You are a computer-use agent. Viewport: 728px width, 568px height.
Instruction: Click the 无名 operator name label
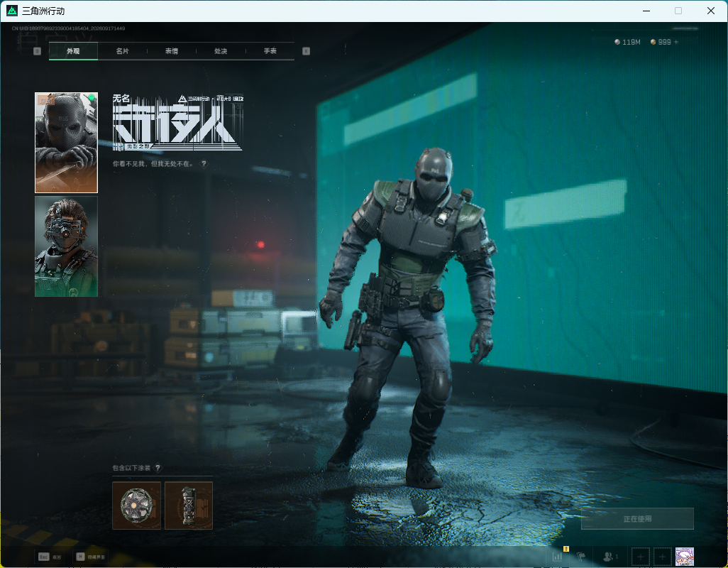pyautogui.click(x=121, y=98)
